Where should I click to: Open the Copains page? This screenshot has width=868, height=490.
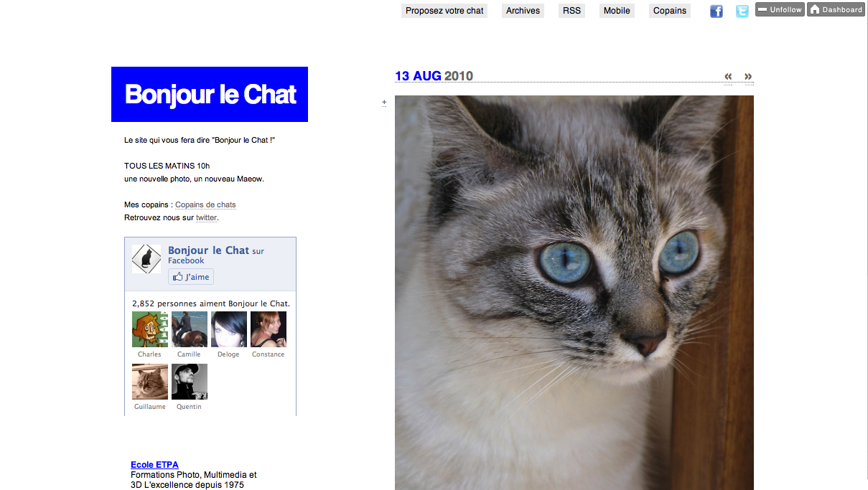point(670,11)
